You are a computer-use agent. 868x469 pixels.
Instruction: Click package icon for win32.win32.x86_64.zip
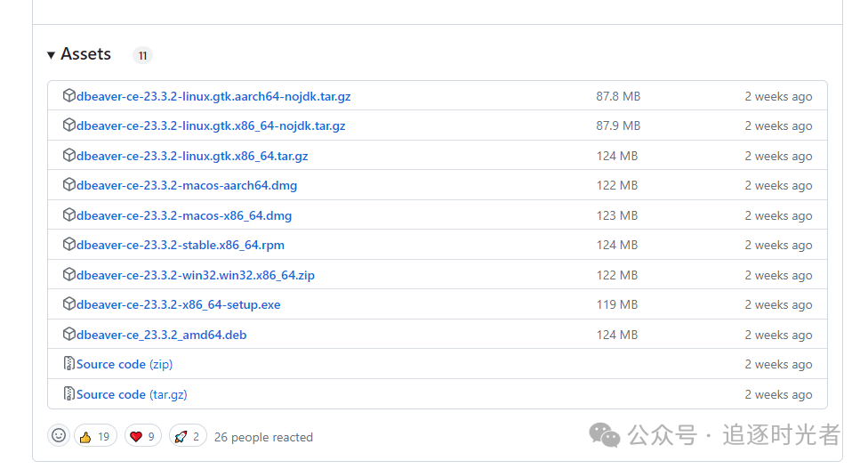[x=68, y=274]
